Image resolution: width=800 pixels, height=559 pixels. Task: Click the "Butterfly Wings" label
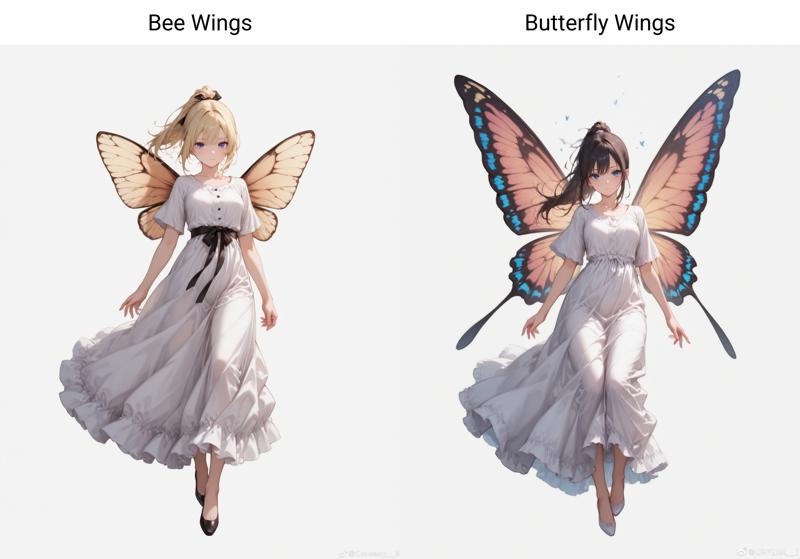599,23
